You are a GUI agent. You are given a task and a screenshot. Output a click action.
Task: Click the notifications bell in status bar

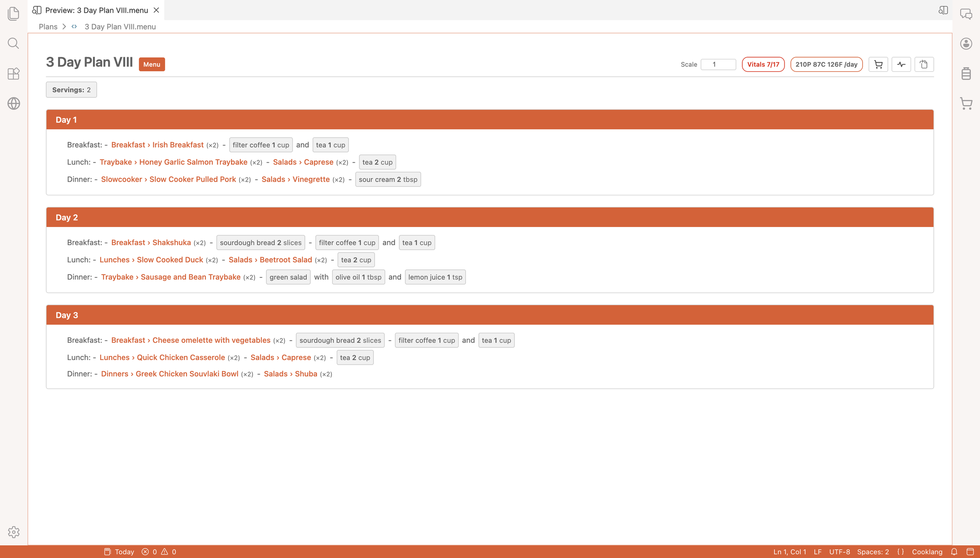coord(954,552)
